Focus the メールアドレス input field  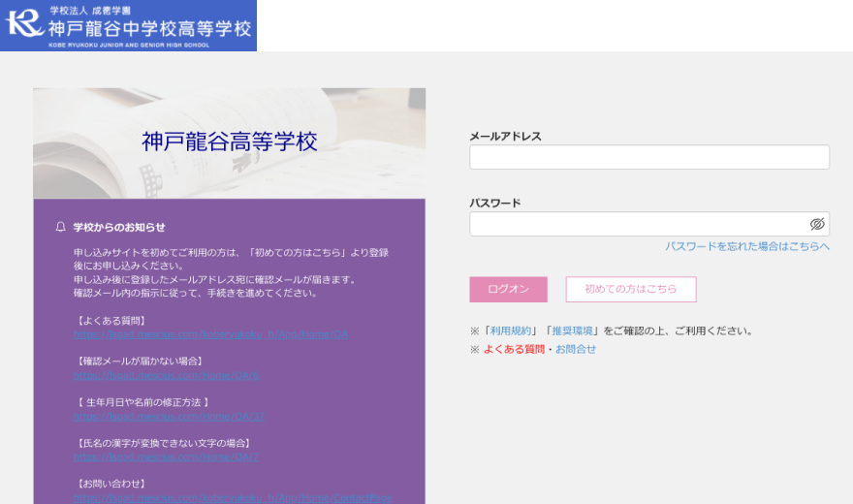pos(649,157)
